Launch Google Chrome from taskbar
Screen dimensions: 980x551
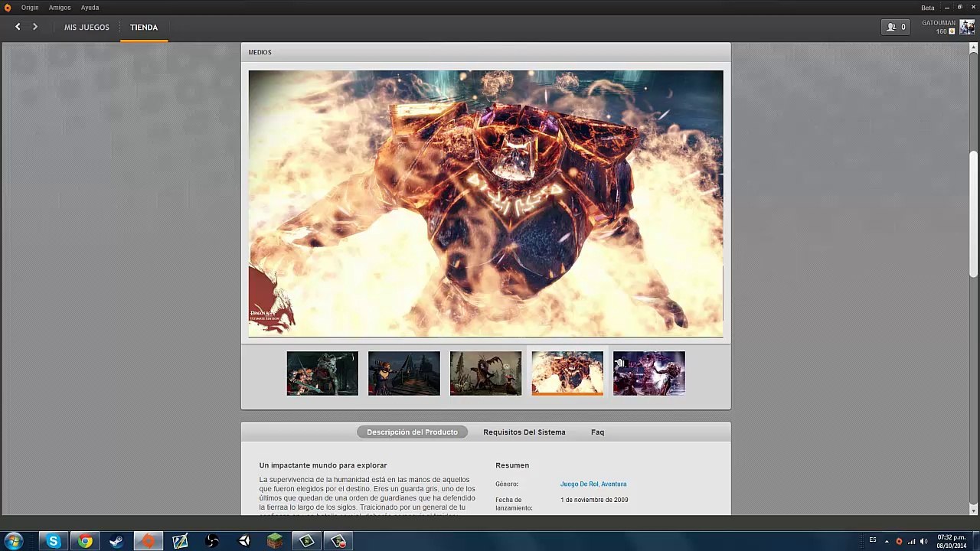(x=85, y=542)
